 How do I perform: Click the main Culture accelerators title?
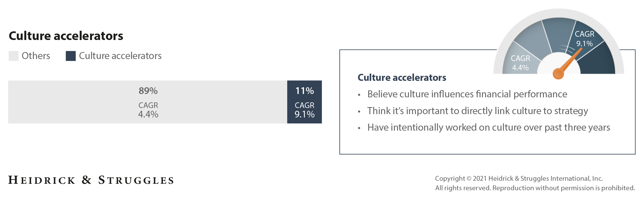pyautogui.click(x=66, y=36)
